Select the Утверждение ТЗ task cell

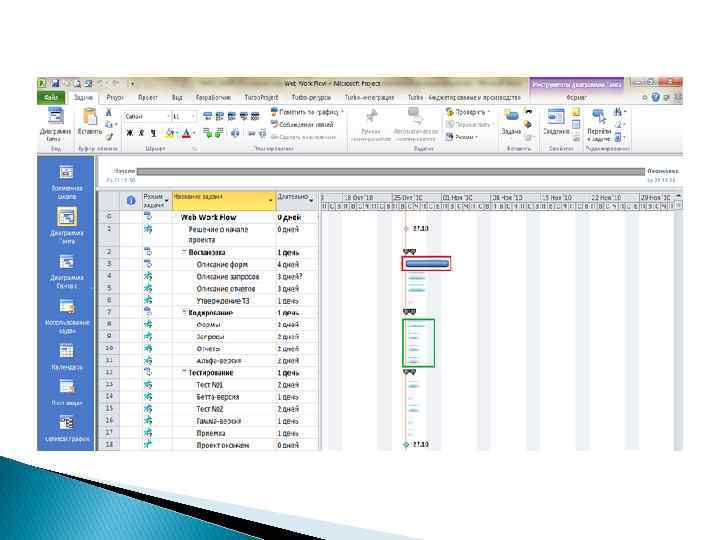pos(224,301)
